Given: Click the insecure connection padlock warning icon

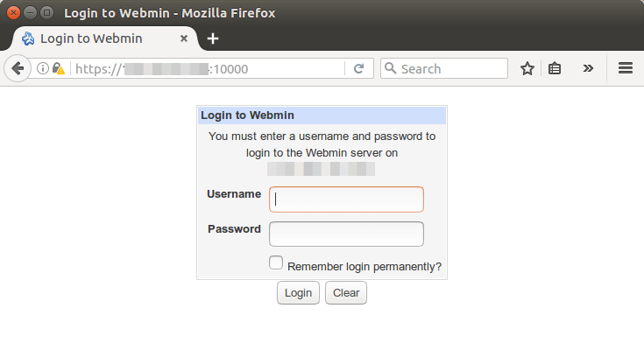Looking at the screenshot, I should click(58, 68).
